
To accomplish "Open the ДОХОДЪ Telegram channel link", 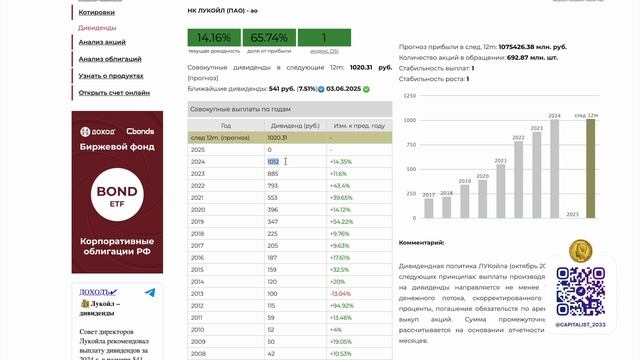I will (98, 292).
